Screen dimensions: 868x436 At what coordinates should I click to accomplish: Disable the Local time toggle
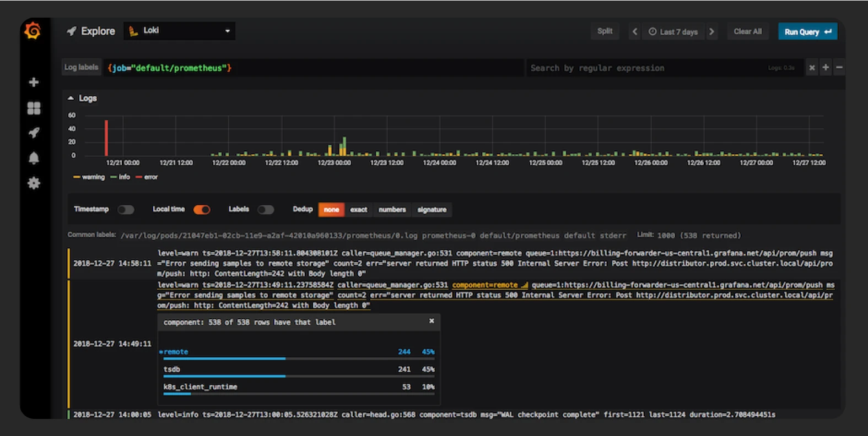click(202, 209)
